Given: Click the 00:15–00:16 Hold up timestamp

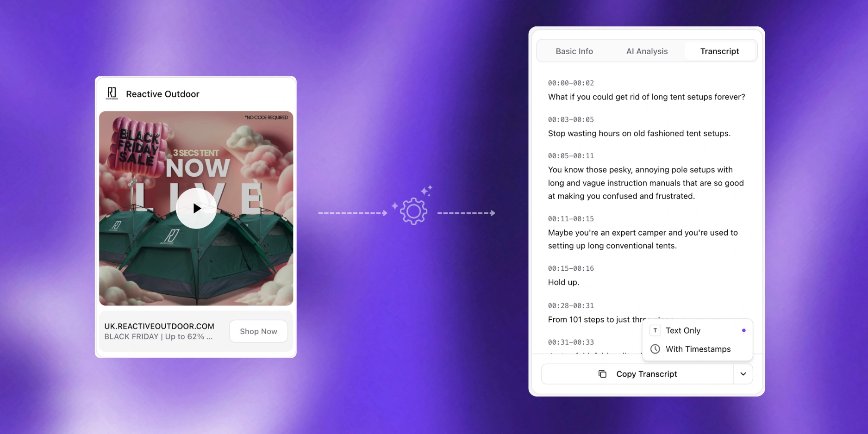Looking at the screenshot, I should coord(571,268).
